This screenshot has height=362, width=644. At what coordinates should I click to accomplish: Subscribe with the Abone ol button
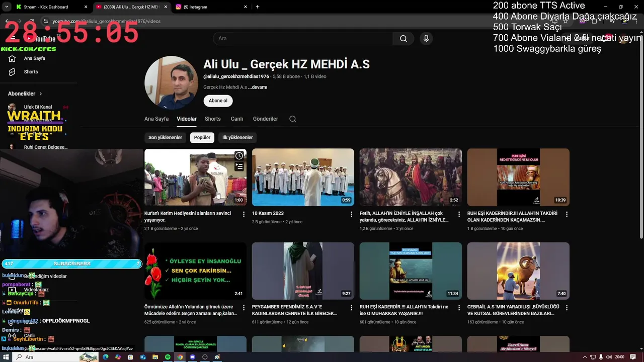coord(218,101)
